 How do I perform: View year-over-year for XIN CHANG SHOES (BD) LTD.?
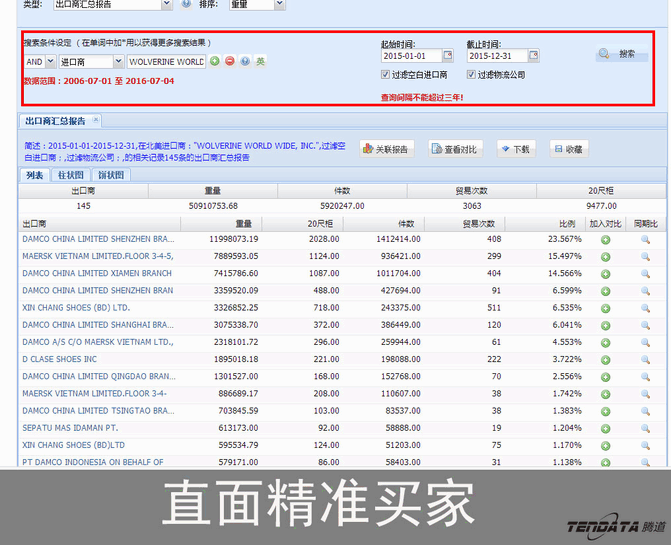(x=646, y=308)
